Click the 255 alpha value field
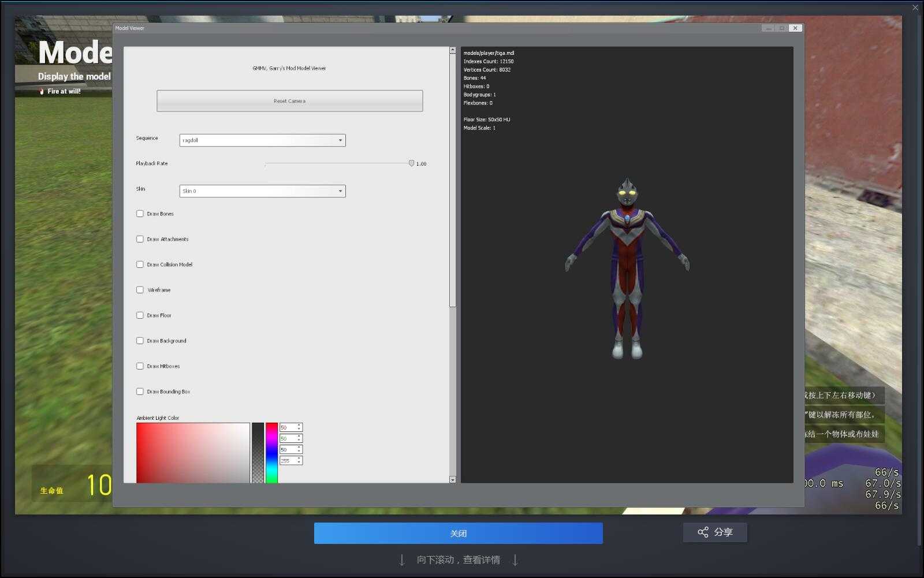924x578 pixels. [288, 460]
